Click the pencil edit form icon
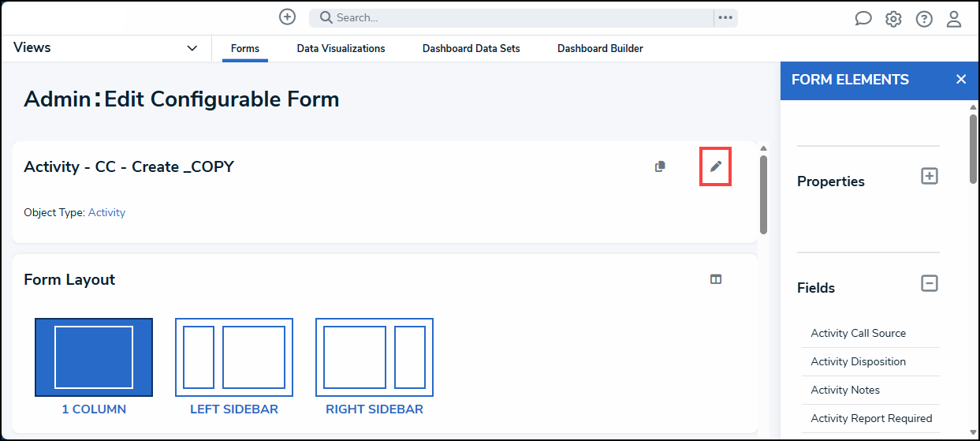The width and height of the screenshot is (980, 441). (716, 166)
